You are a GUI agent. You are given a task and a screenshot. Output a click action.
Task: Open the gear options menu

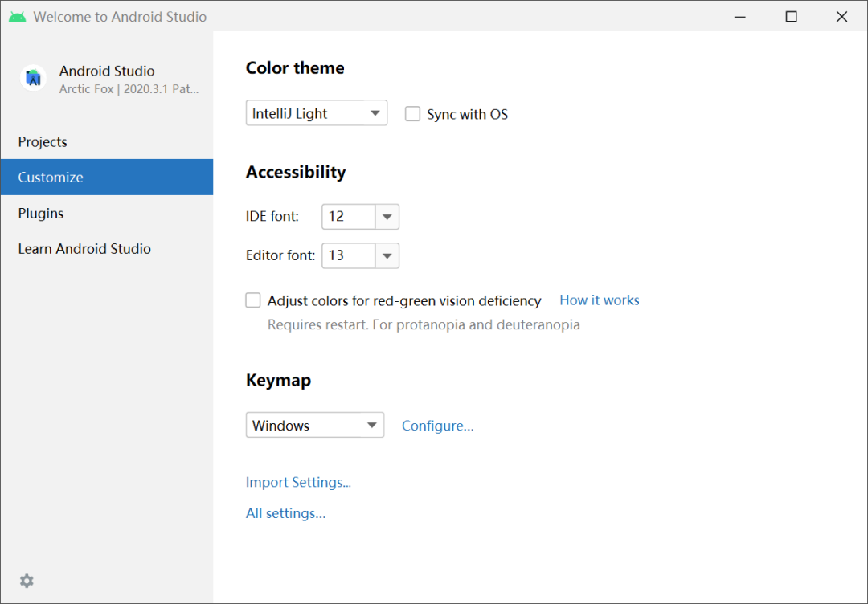click(x=27, y=580)
